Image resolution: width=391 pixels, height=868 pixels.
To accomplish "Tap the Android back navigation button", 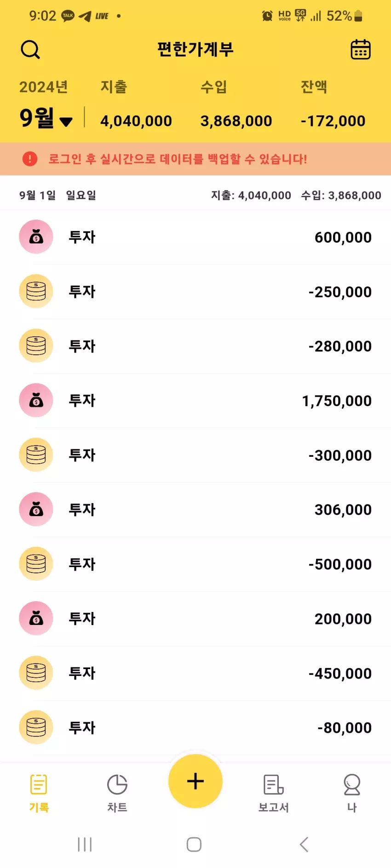I will [x=304, y=844].
